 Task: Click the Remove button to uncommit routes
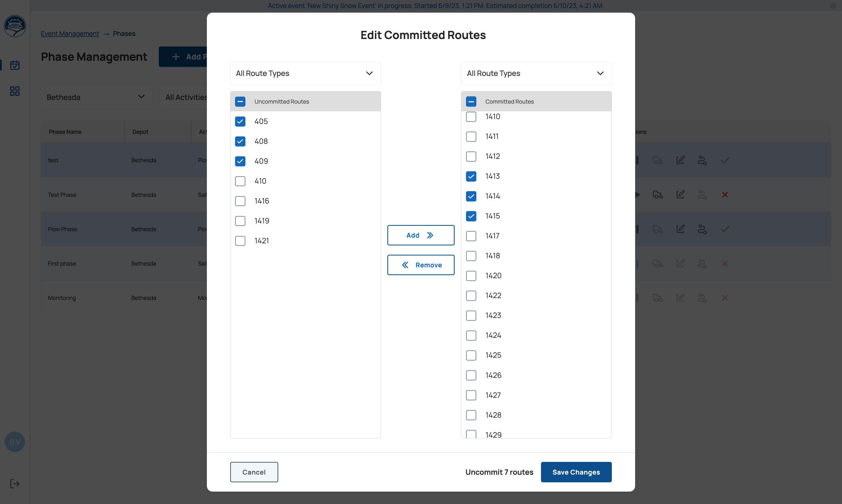coord(420,265)
